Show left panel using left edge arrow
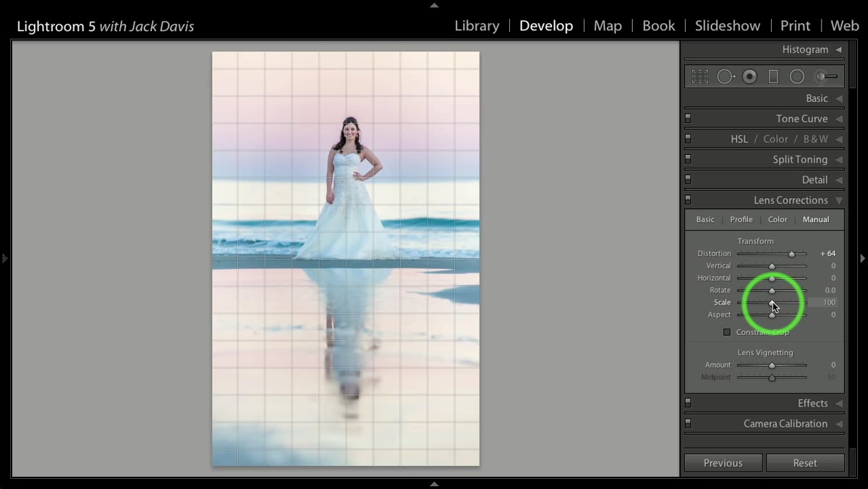The width and height of the screenshot is (868, 489). coord(4,258)
